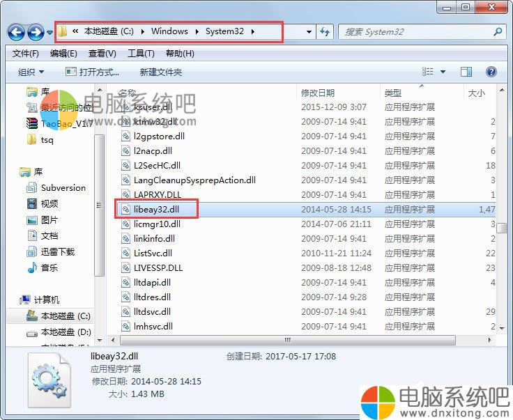Select LangCleanupSysprepAction.dll file
This screenshot has height=420, width=513.
(194, 180)
